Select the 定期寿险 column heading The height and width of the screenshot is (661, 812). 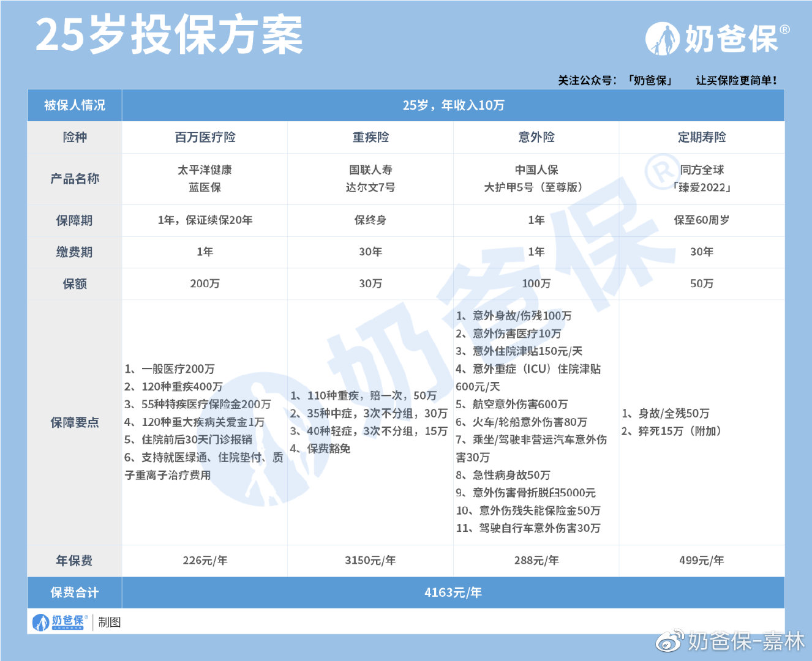coord(702,137)
